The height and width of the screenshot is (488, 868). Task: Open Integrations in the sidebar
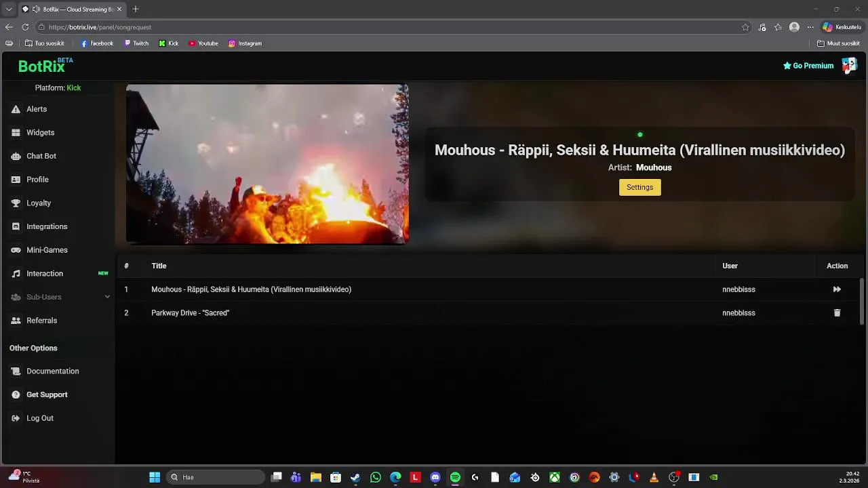coord(47,226)
